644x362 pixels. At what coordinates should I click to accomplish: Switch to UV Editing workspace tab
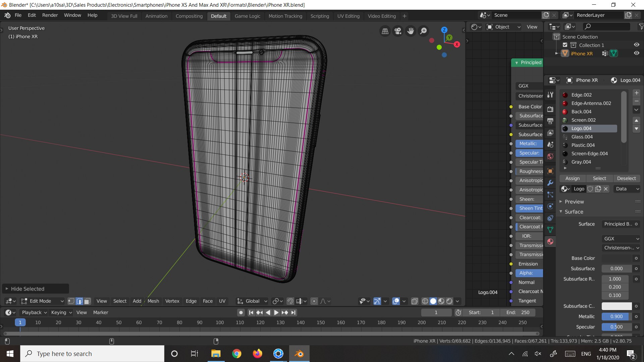coord(348,16)
